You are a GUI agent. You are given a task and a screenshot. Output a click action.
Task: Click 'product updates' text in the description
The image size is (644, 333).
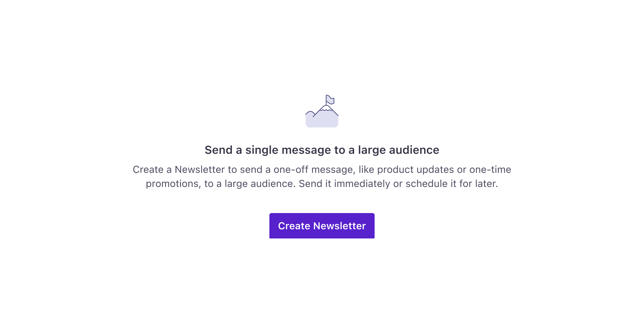[x=416, y=170]
